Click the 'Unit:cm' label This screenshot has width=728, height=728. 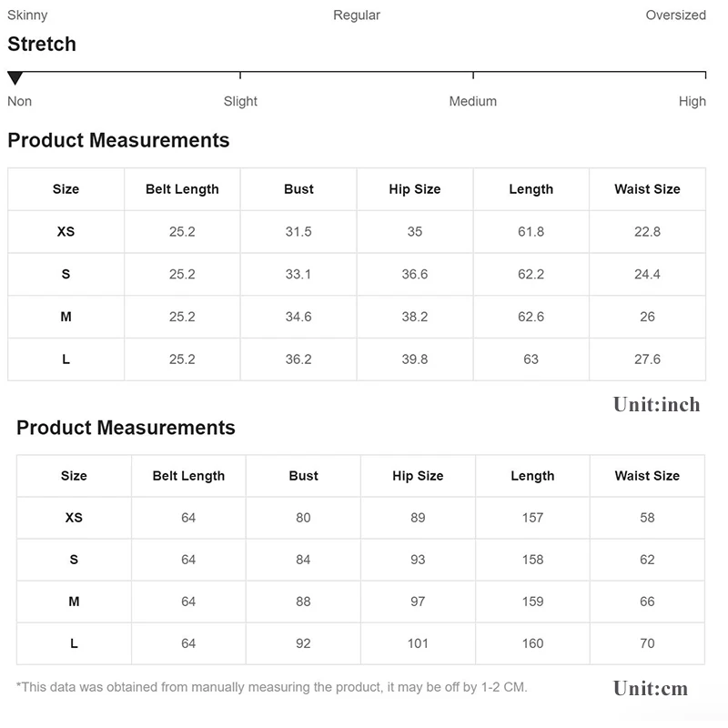click(650, 688)
